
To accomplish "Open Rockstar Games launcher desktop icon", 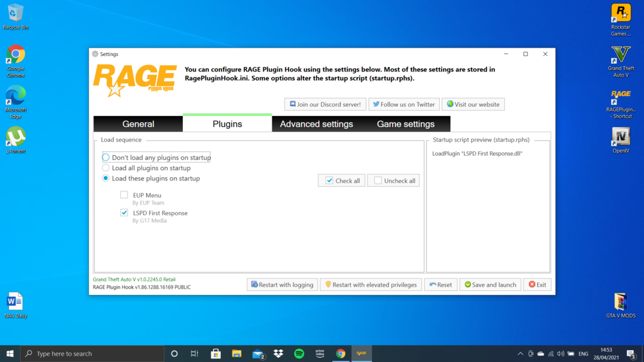I will point(621,20).
